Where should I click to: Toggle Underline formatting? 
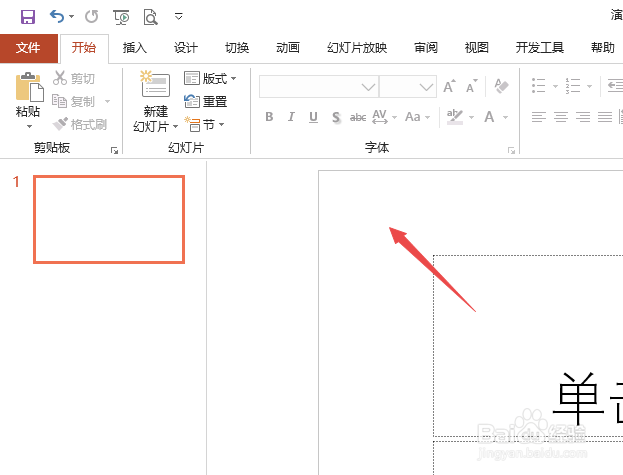313,117
